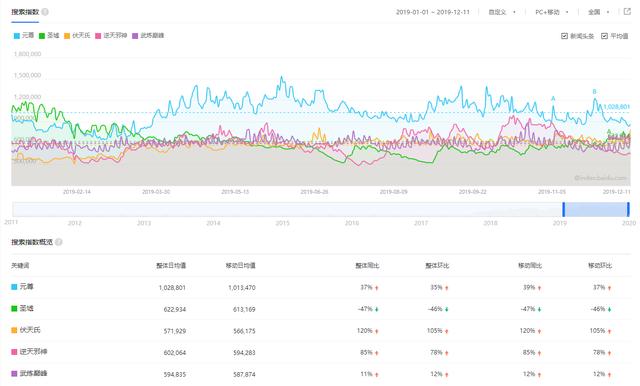This screenshot has width=640, height=386.
Task: Click the blue swatch in the 元尊 table row
Action: point(14,287)
